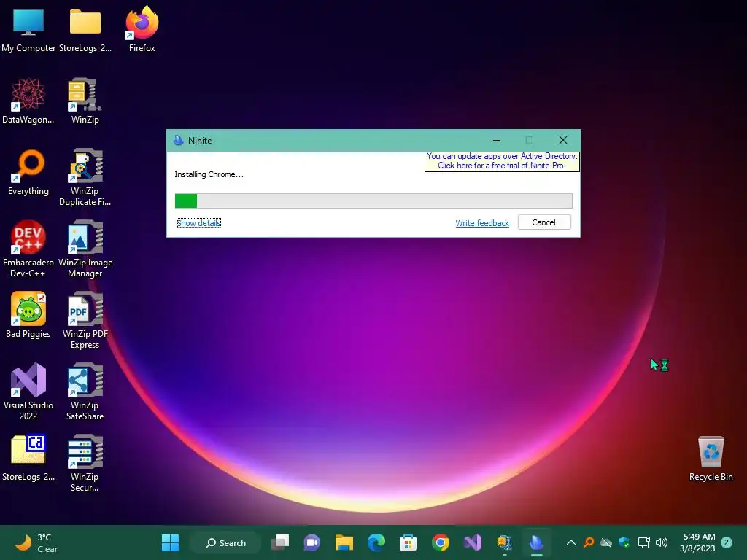Open Task View in taskbar
This screenshot has height=560, width=747.
280,542
